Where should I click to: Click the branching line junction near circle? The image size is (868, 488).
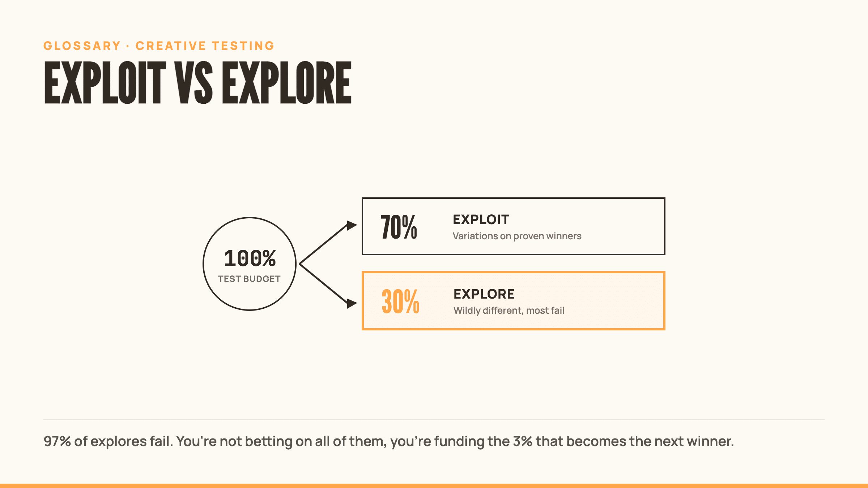tap(301, 264)
